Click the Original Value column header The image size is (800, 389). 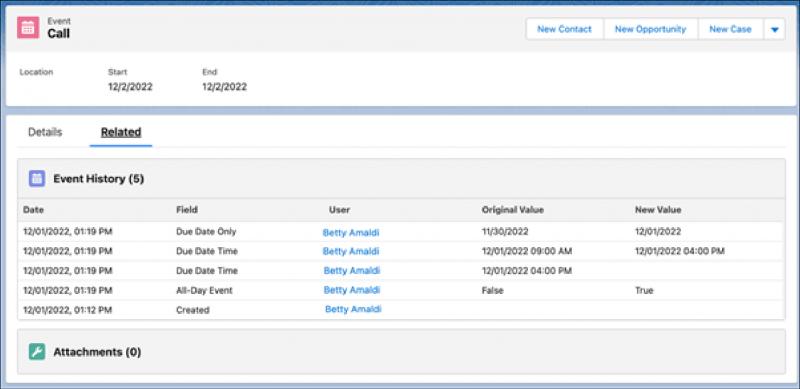pyautogui.click(x=513, y=210)
